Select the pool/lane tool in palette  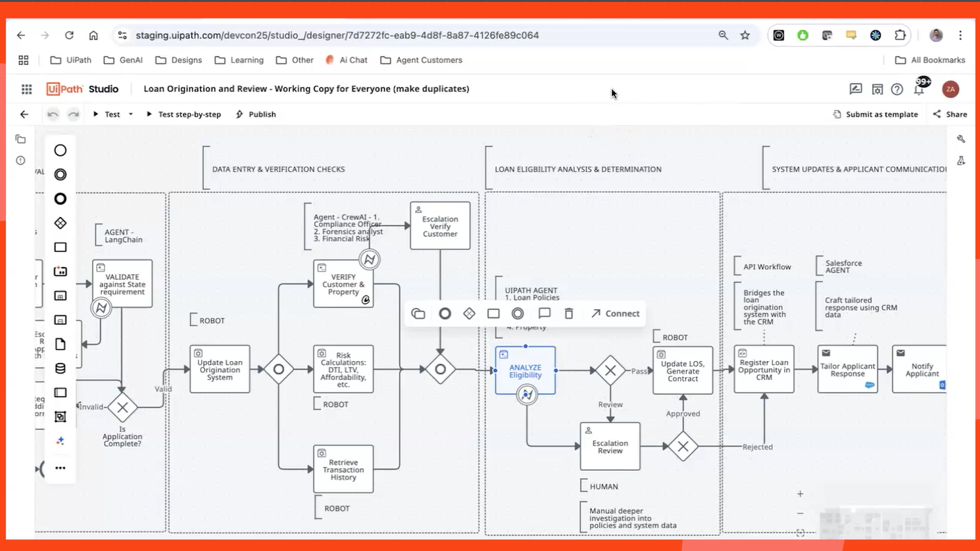[61, 393]
